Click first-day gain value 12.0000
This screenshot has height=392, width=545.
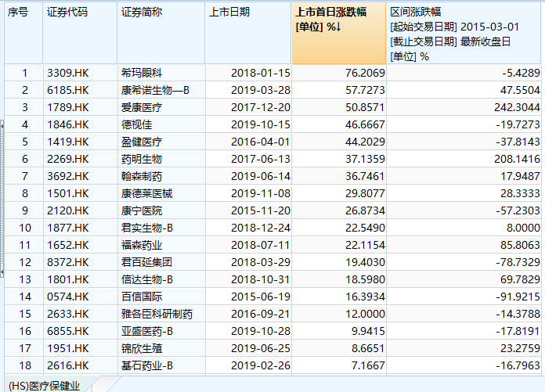[x=339, y=314]
